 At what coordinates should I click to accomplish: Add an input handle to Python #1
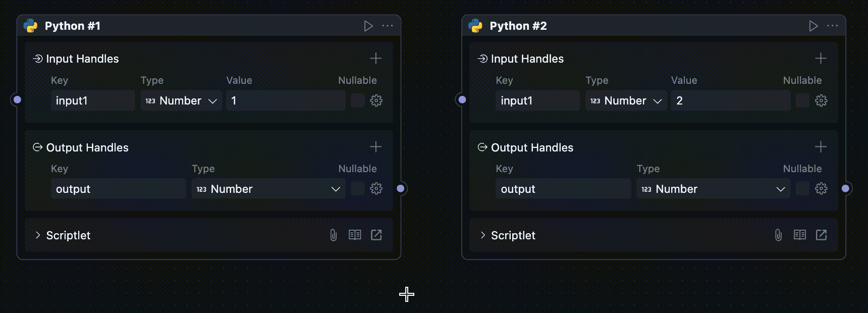(x=375, y=59)
